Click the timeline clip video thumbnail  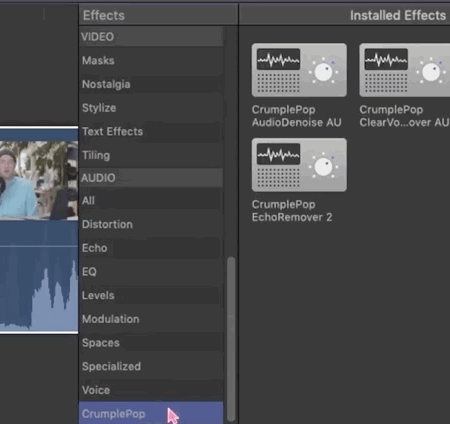click(x=39, y=180)
